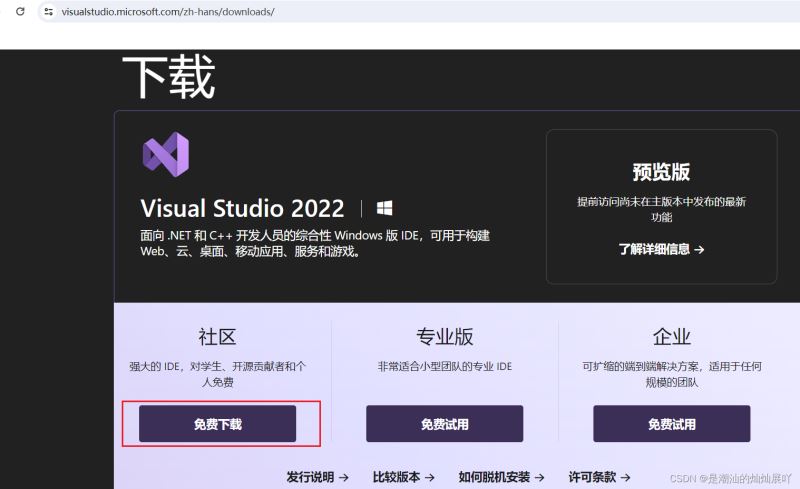800x489 pixels.
Task: Click the Visual Studio 2022 title
Action: [x=242, y=208]
